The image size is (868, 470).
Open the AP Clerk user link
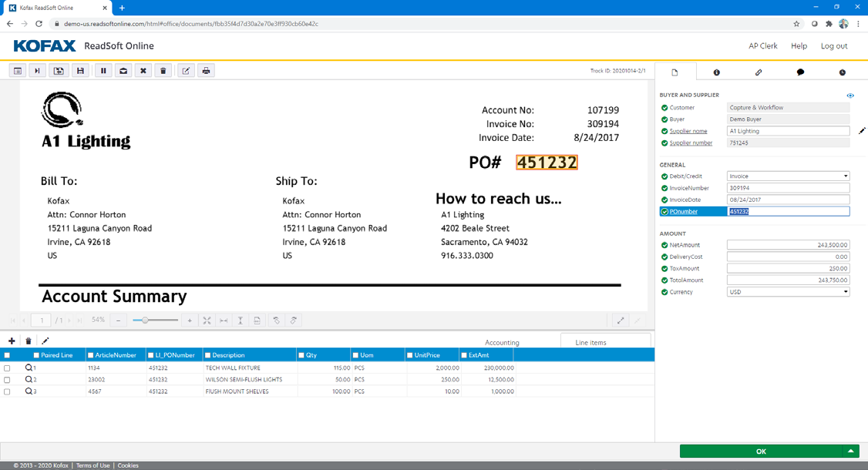pyautogui.click(x=763, y=46)
